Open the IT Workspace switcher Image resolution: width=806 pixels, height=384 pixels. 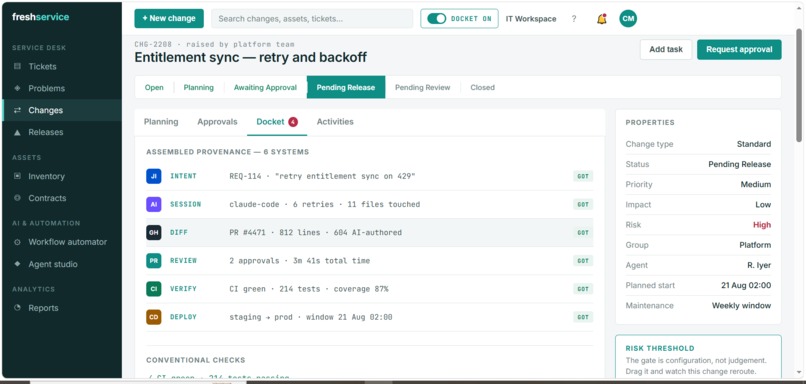click(531, 19)
